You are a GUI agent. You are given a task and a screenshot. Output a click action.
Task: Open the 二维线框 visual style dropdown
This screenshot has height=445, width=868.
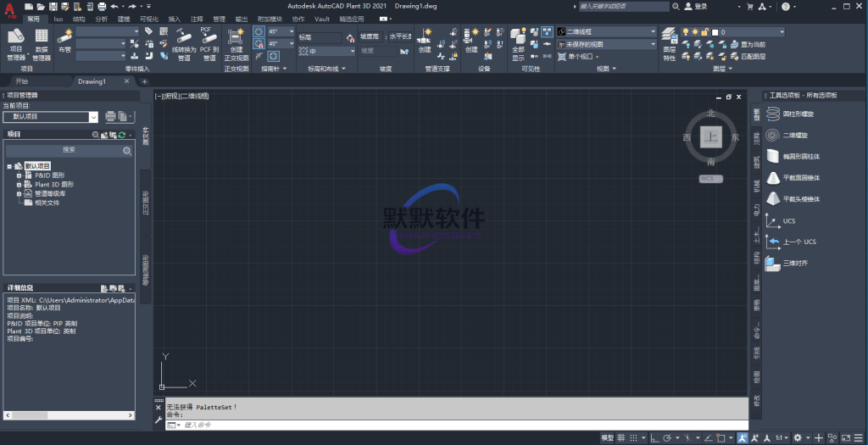point(607,31)
